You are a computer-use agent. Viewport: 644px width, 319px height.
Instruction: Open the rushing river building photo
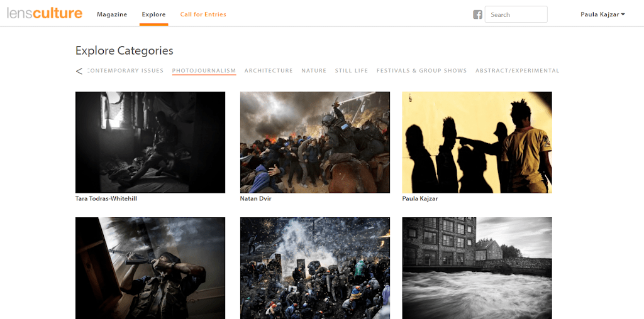click(x=477, y=268)
